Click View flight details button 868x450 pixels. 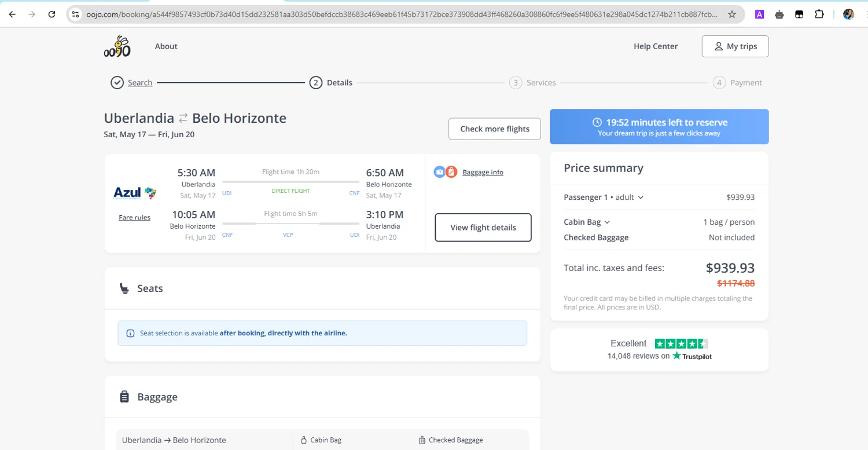(483, 228)
